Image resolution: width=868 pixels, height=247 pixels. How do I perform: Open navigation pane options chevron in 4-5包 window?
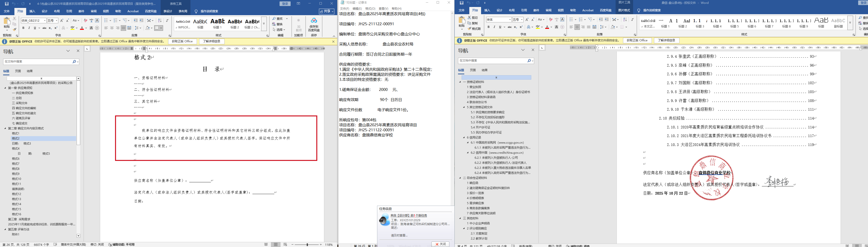coord(68,51)
